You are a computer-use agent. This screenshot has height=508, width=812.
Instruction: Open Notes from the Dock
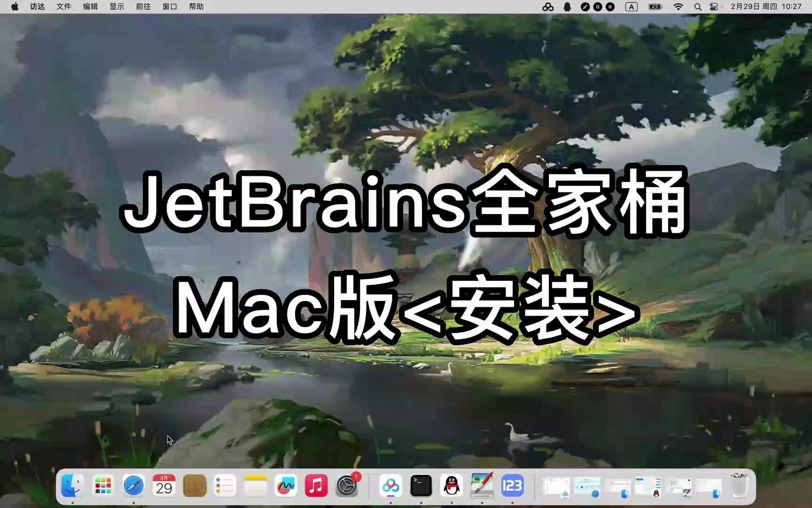(256, 485)
